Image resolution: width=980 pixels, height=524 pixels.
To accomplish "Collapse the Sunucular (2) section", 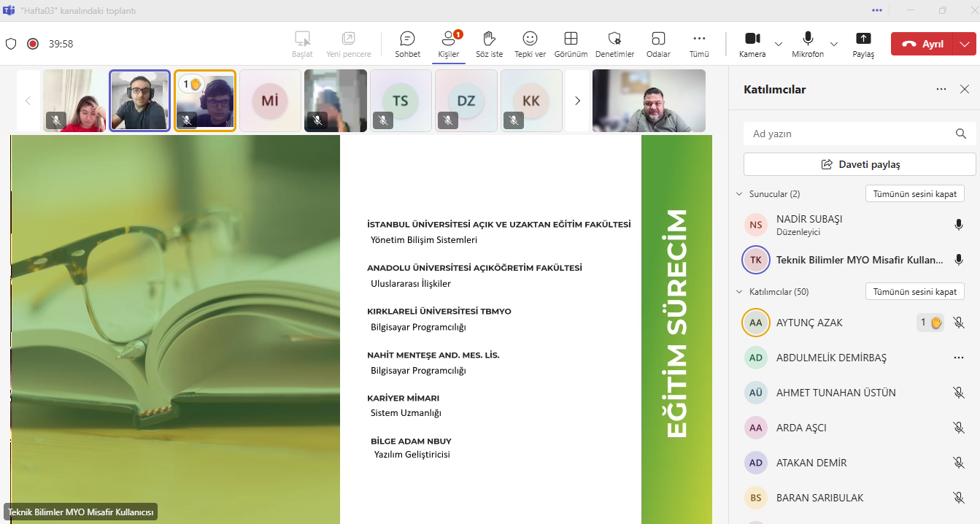I will 739,194.
